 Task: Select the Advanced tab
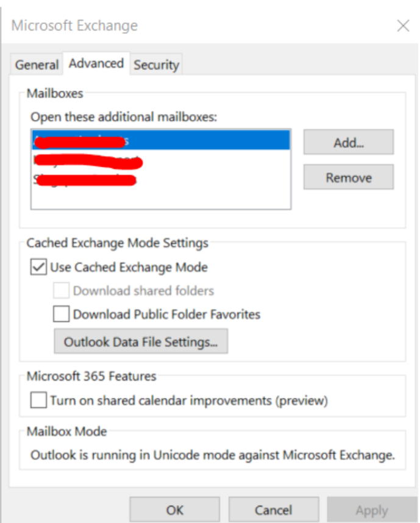click(x=96, y=63)
